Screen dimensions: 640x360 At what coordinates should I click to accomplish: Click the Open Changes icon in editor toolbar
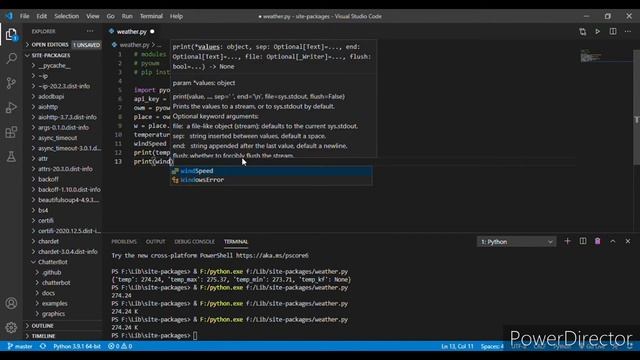(582, 31)
